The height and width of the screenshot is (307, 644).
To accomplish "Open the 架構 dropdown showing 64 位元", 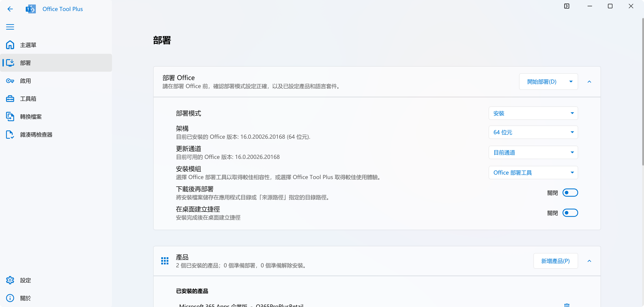I will tap(533, 132).
